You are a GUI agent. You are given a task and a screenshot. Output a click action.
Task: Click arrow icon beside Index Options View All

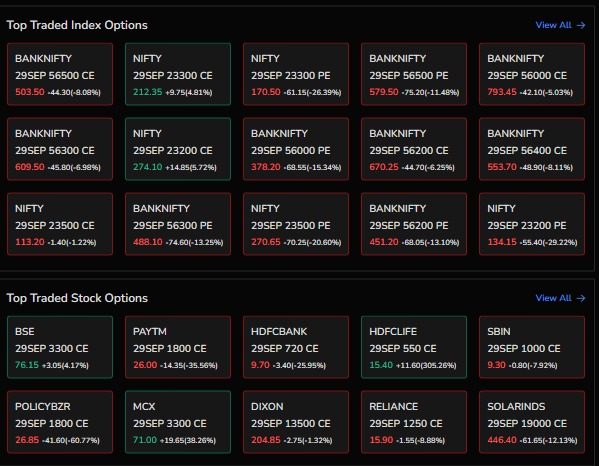point(581,25)
